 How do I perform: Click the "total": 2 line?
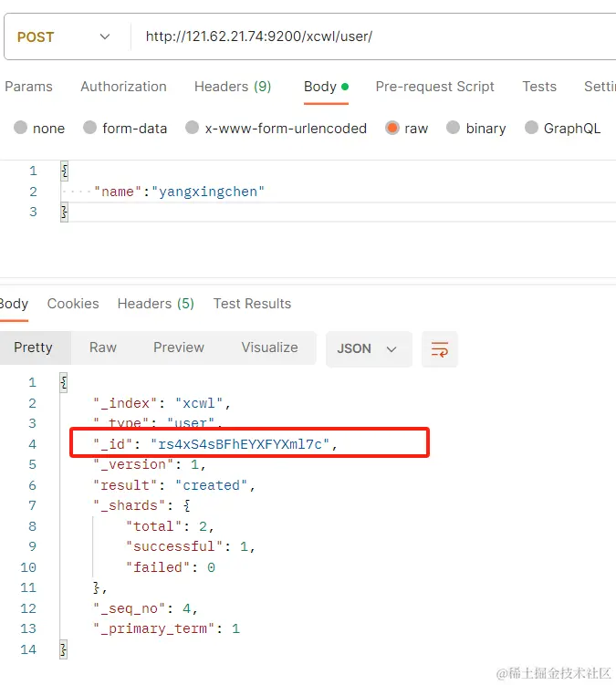point(170,526)
